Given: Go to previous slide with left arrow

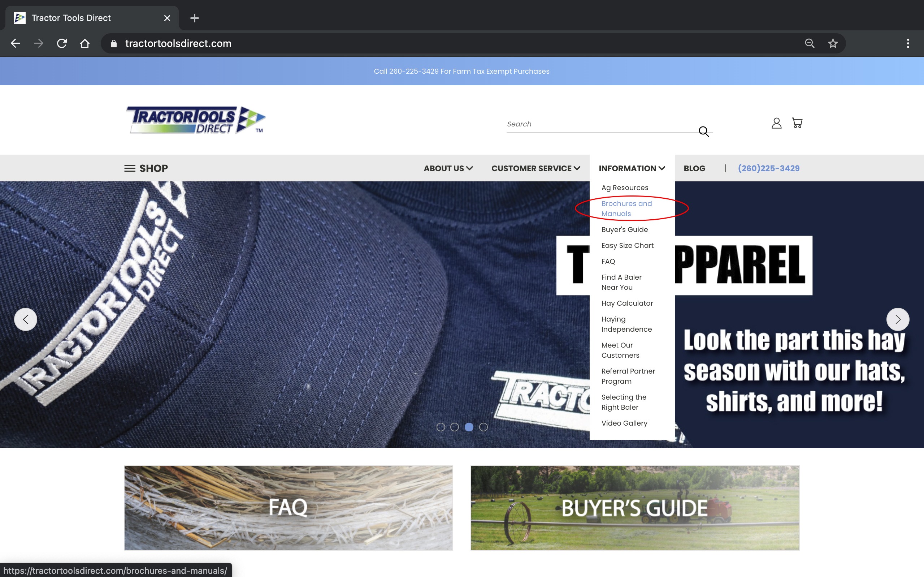Looking at the screenshot, I should point(26,319).
